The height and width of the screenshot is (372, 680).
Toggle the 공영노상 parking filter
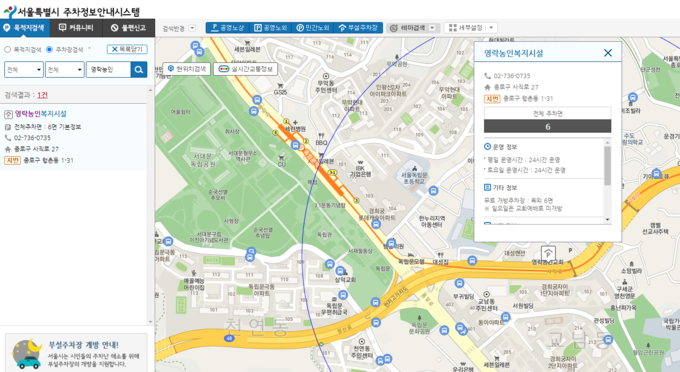(228, 28)
